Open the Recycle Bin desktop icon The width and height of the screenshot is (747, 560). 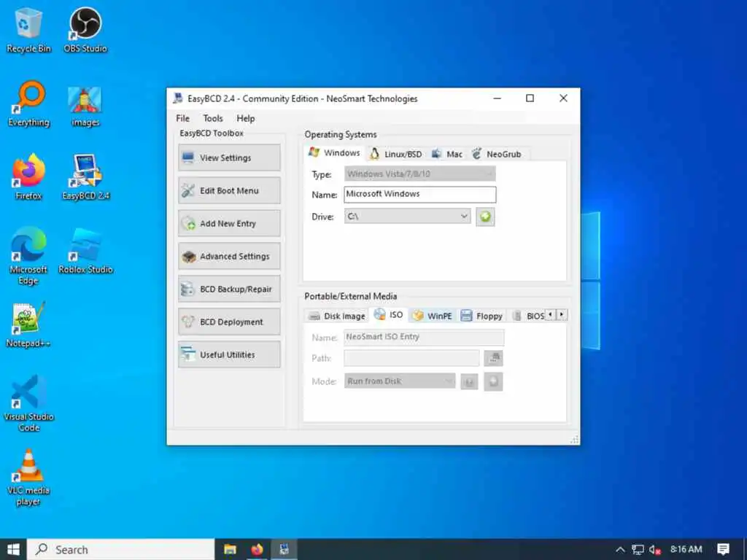coord(28,30)
